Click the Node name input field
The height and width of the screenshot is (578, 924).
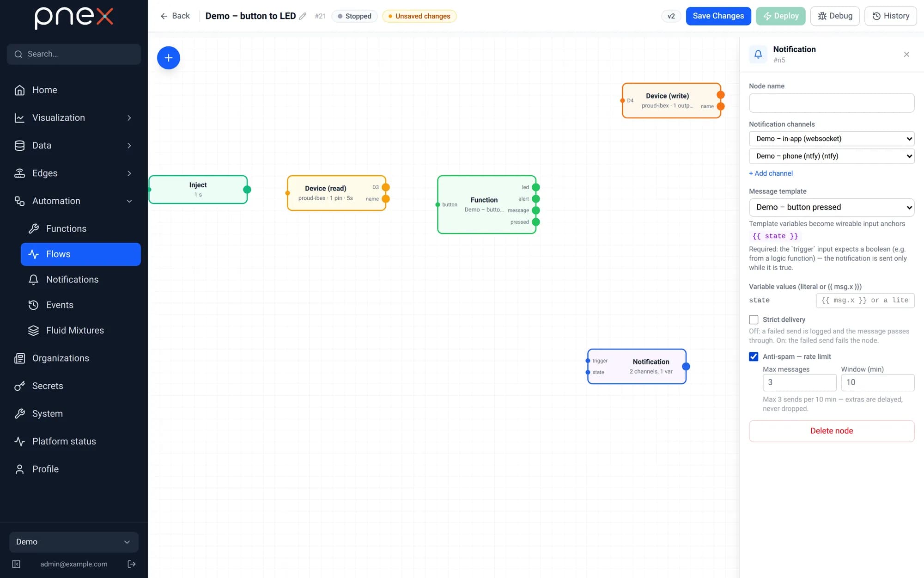pyautogui.click(x=832, y=103)
